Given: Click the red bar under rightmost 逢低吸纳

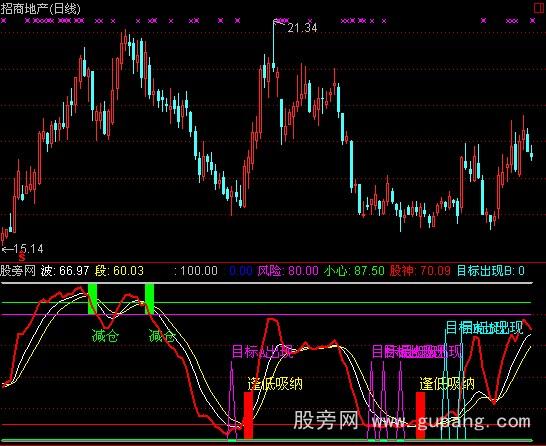Looking at the screenshot, I should click(421, 415).
